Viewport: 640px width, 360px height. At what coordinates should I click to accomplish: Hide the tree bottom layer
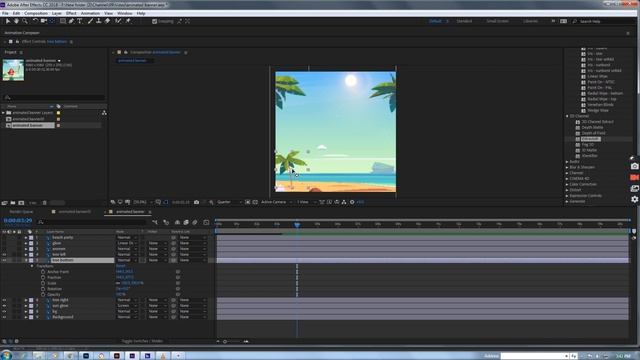(x=4, y=260)
